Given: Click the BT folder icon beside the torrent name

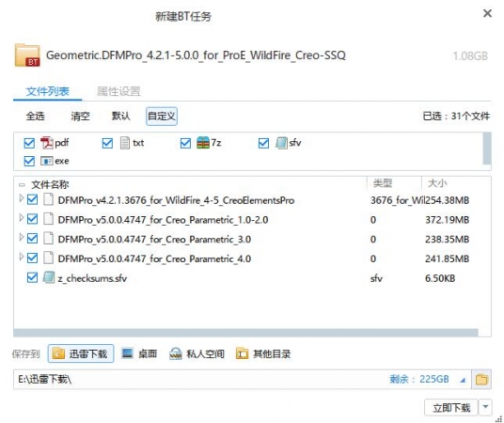Looking at the screenshot, I should [27, 55].
